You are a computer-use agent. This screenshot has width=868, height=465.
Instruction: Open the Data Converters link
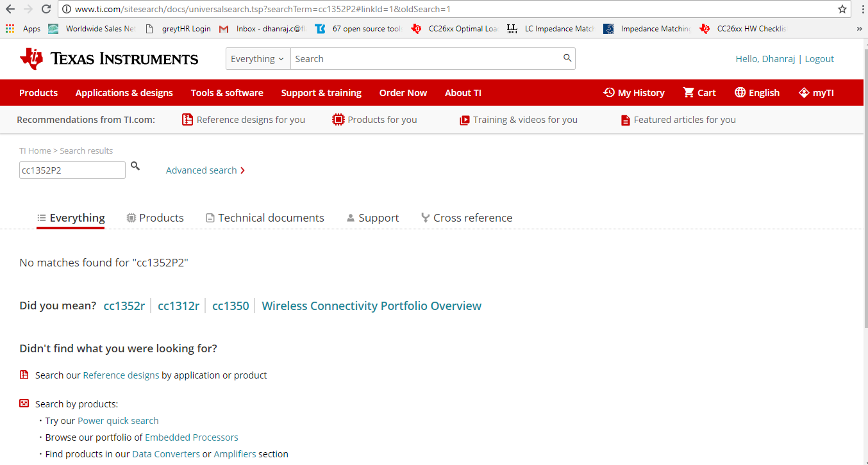tap(166, 454)
